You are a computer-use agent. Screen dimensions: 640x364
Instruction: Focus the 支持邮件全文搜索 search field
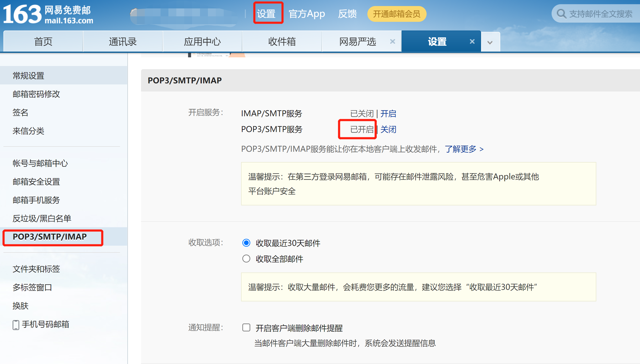pyautogui.click(x=601, y=14)
